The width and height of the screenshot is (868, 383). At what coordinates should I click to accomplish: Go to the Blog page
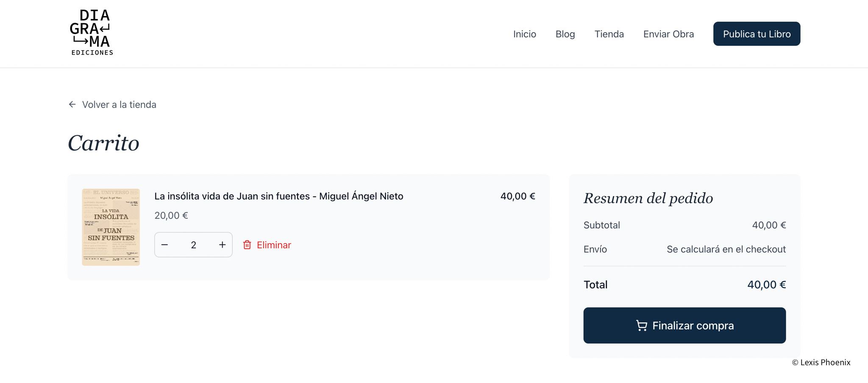(565, 34)
